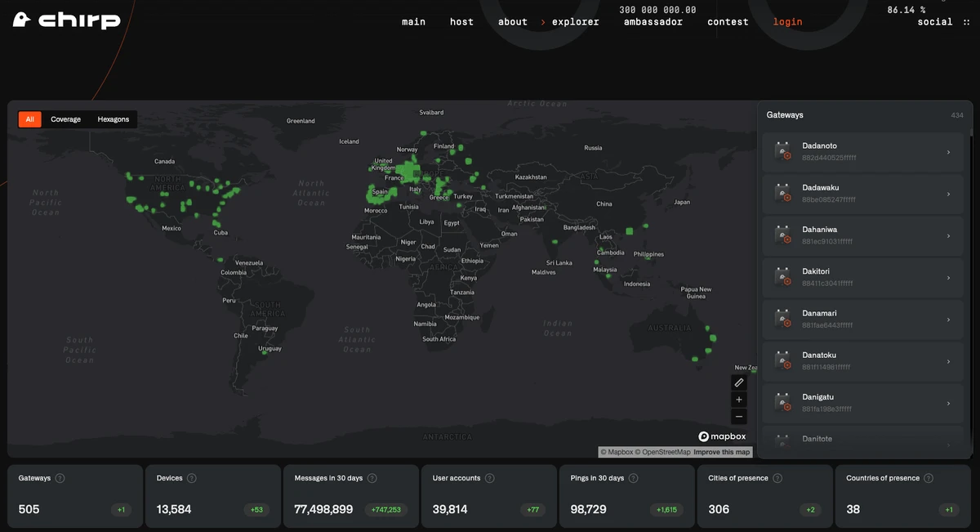980x532 pixels.
Task: Go to the ambassador page
Action: click(653, 22)
